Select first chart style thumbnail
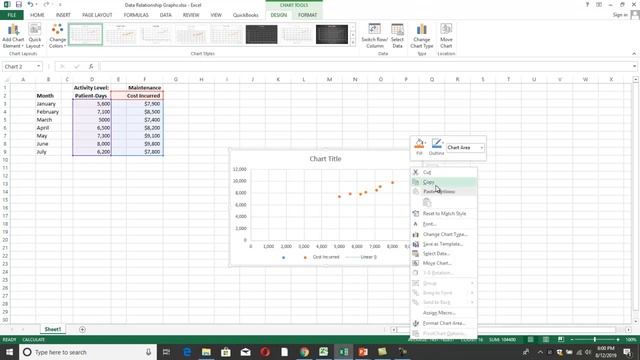The image size is (640, 360). click(86, 34)
